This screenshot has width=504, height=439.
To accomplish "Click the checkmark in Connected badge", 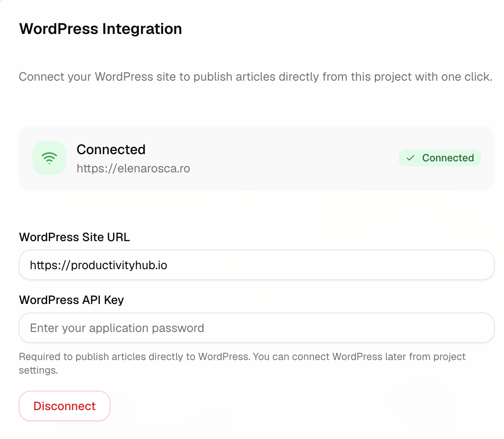I will point(411,158).
